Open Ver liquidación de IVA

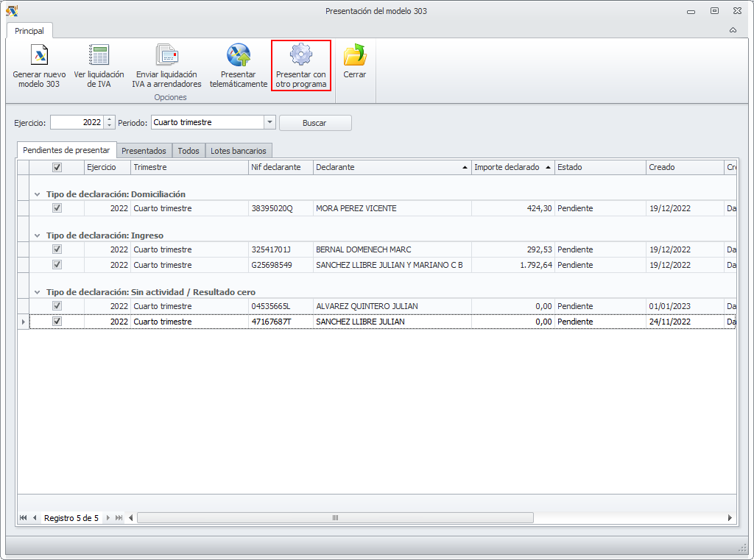(x=99, y=56)
